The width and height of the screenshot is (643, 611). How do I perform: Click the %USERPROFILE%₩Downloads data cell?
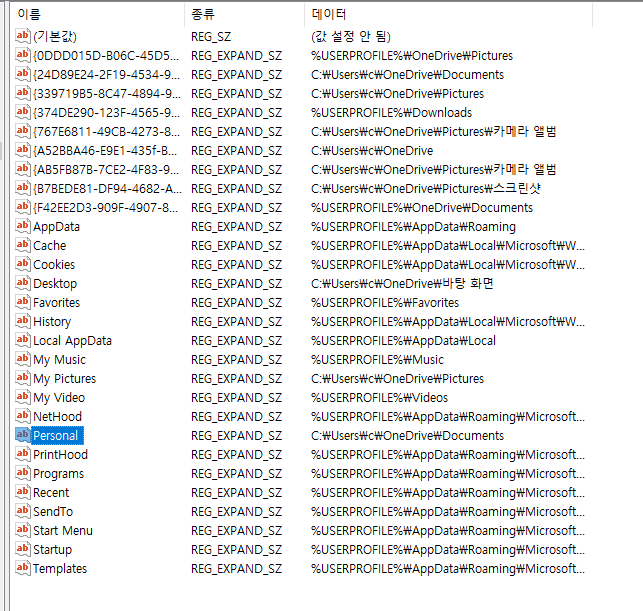(x=392, y=112)
